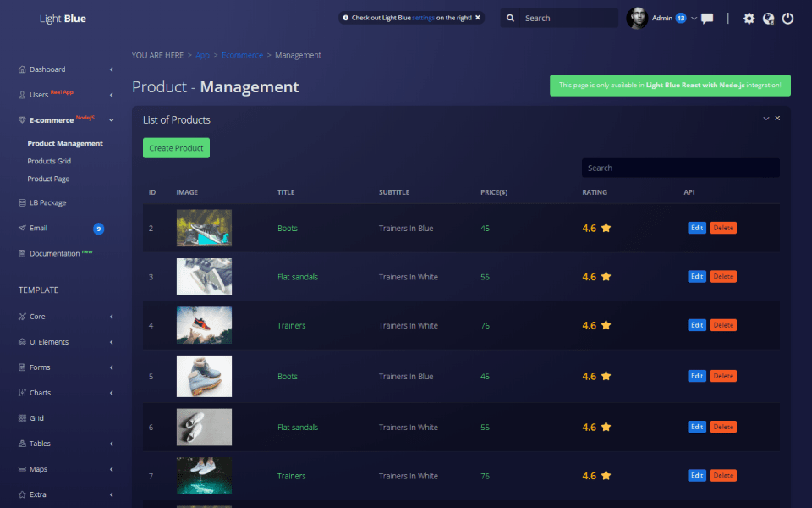Edit the product with ID 2

pos(696,228)
